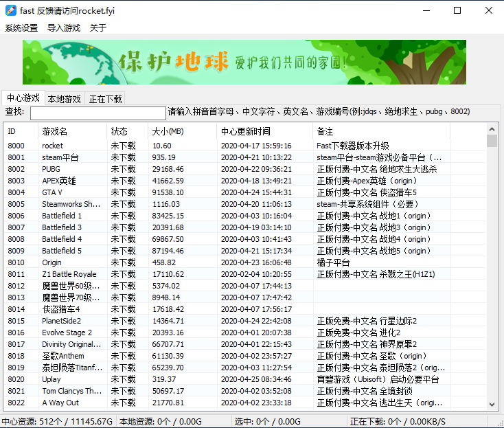The width and height of the screenshot is (504, 428).
Task: Sort by the 备注 column header
Action: (382, 131)
